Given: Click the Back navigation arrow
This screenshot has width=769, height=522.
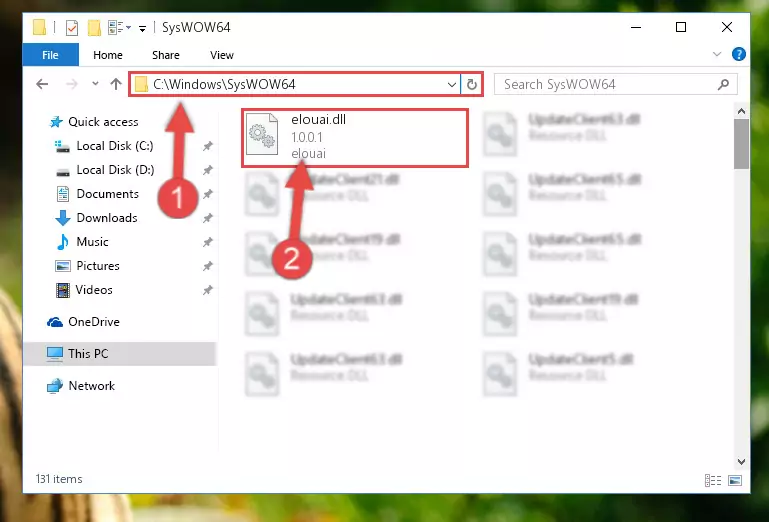Looking at the screenshot, I should 42,84.
